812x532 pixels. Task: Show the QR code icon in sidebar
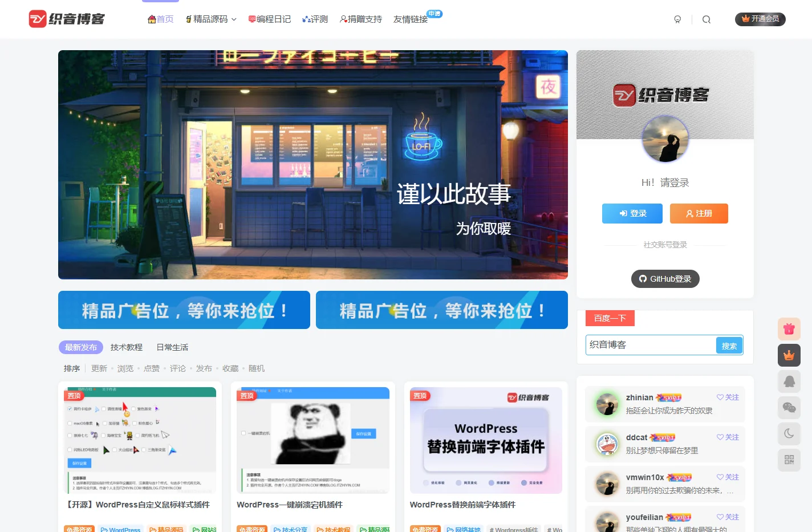click(x=789, y=460)
